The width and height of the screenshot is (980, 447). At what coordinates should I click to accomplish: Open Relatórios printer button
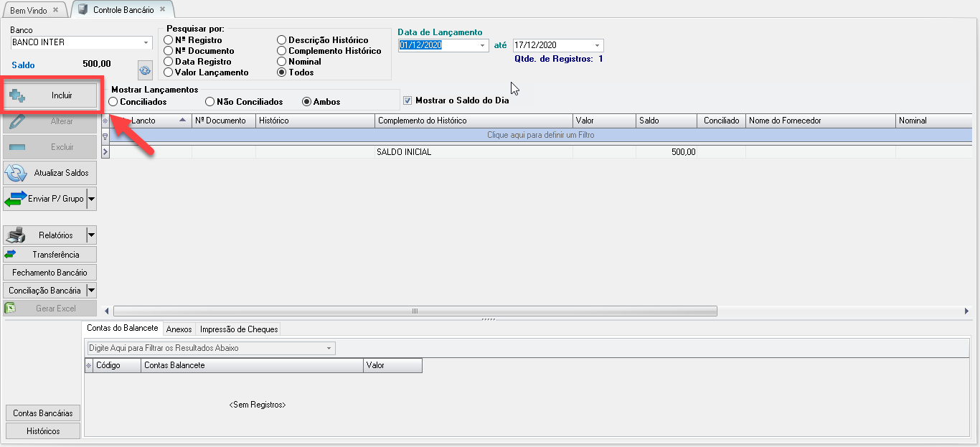pos(44,235)
